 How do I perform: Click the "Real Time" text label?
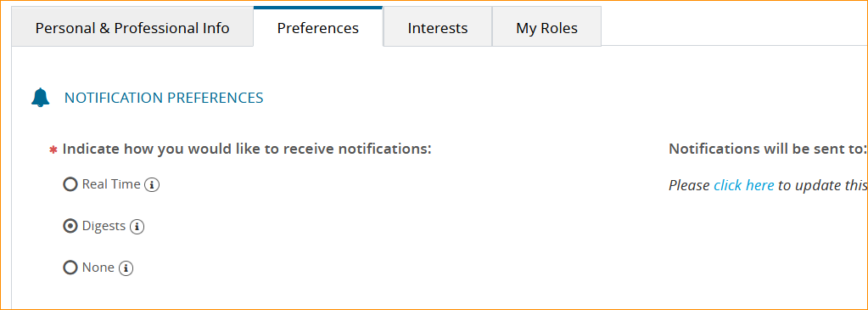pos(111,184)
